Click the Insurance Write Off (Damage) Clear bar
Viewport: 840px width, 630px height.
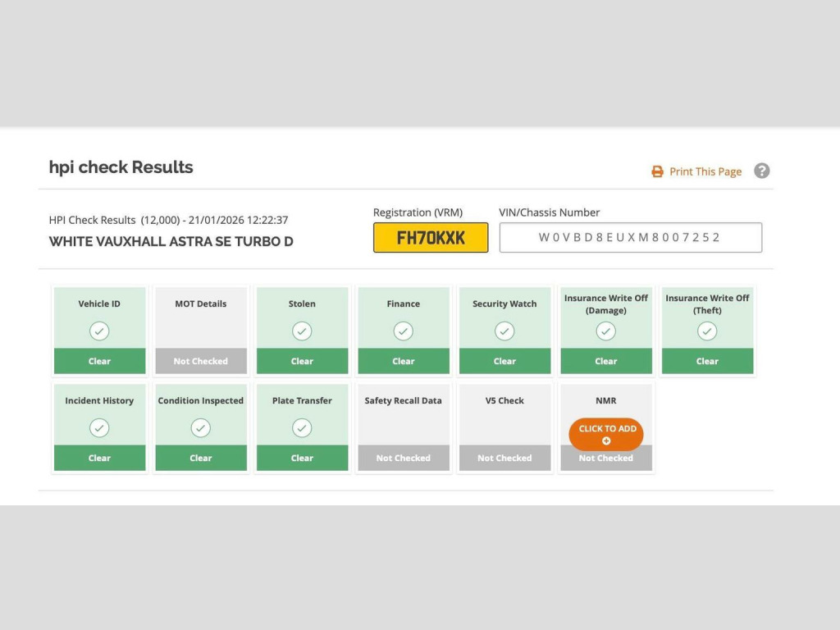(606, 361)
